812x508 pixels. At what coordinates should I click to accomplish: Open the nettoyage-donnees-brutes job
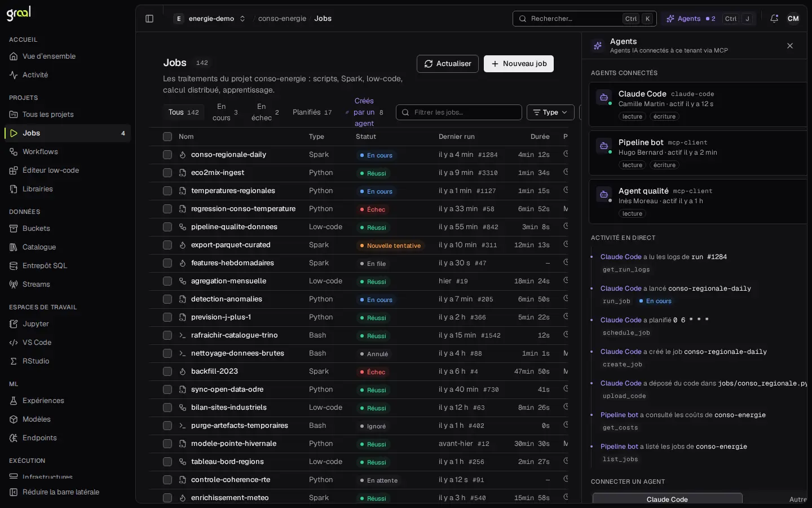click(x=237, y=353)
